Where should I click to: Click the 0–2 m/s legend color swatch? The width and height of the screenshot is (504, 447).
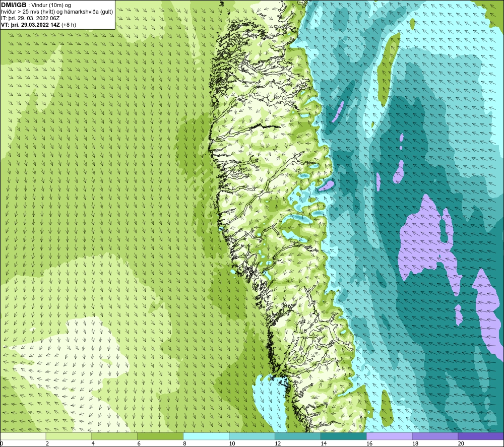23,436
